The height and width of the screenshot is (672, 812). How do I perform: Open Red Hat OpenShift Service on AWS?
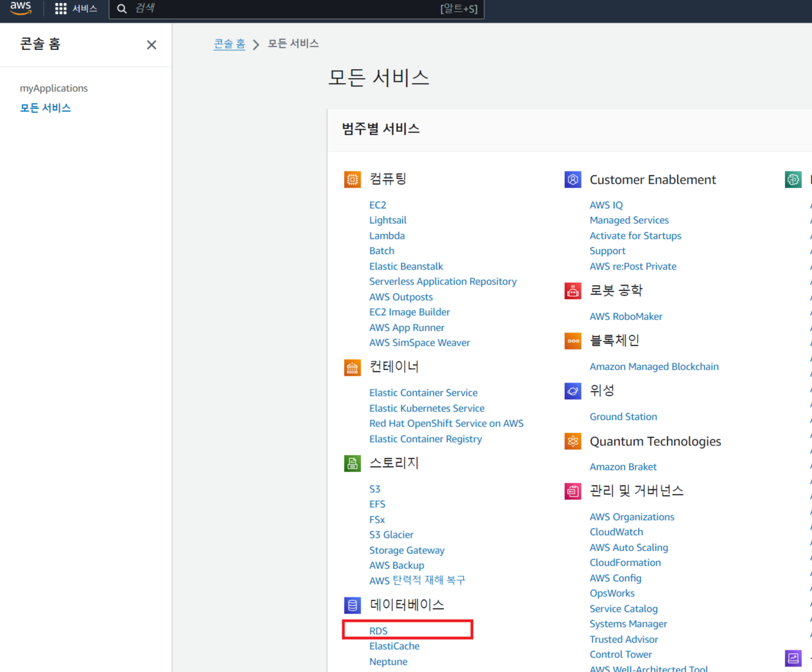pyautogui.click(x=446, y=423)
